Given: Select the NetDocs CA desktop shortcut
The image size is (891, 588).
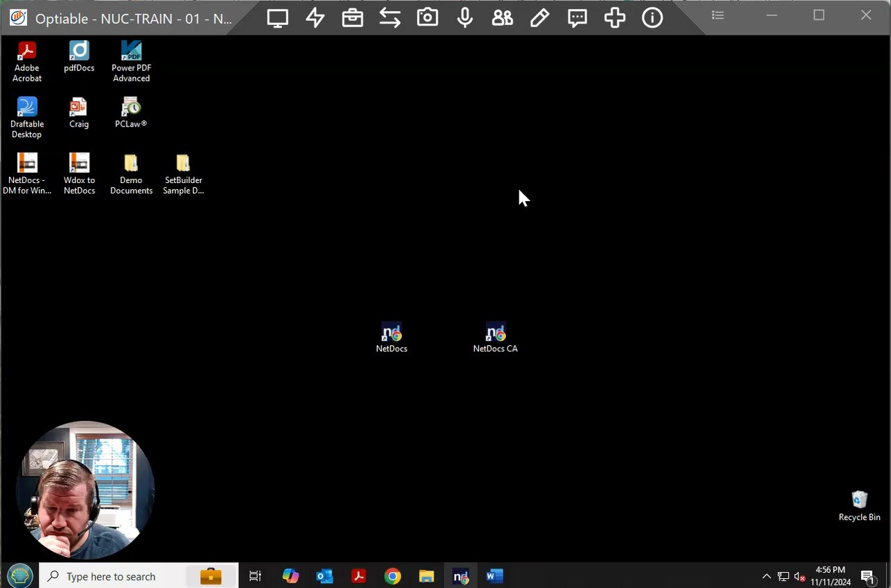Looking at the screenshot, I should pyautogui.click(x=495, y=337).
